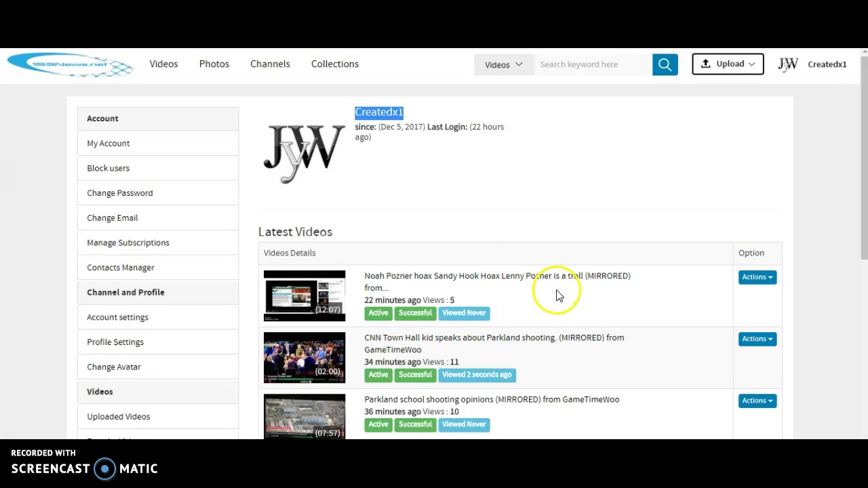Click the Parkland school shooting video thumbnail
Screen dimensions: 868x488
click(x=304, y=416)
